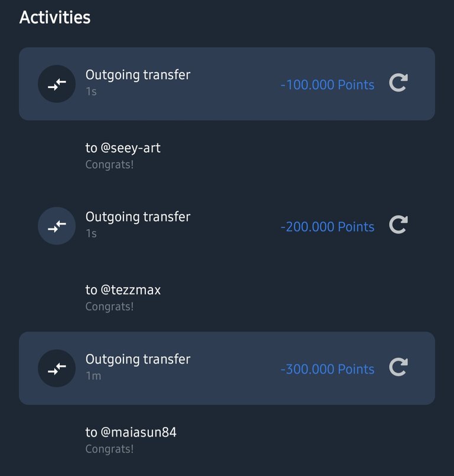This screenshot has width=454, height=476.
Task: Select the -300.000 Points amount
Action: [327, 369]
